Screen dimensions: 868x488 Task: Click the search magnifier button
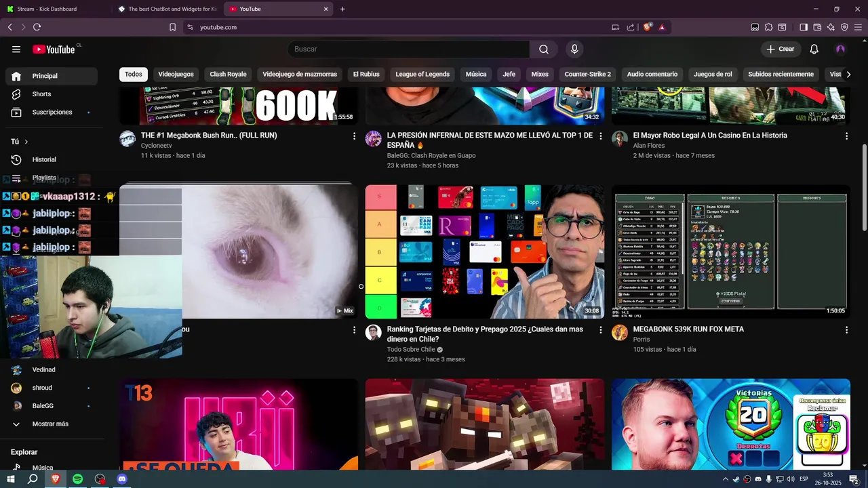click(544, 49)
